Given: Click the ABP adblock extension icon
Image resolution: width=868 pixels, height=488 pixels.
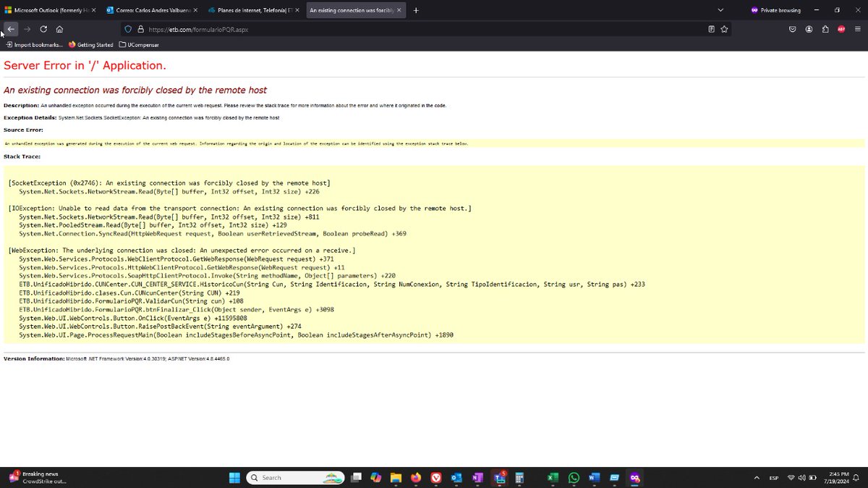Looking at the screenshot, I should pos(841,29).
